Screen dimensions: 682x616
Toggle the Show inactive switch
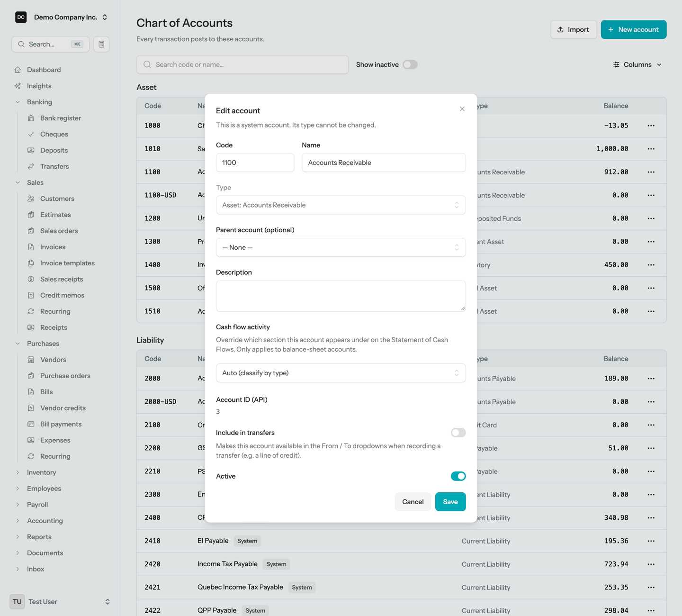410,64
